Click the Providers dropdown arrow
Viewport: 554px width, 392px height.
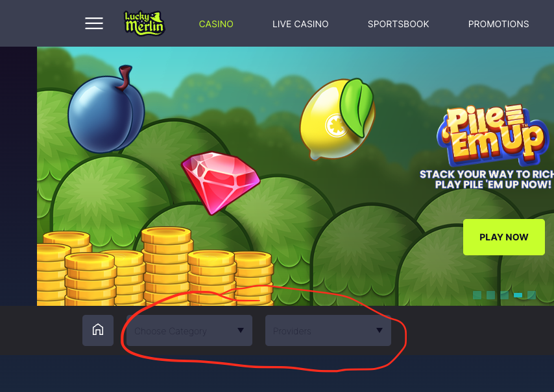[x=379, y=330]
